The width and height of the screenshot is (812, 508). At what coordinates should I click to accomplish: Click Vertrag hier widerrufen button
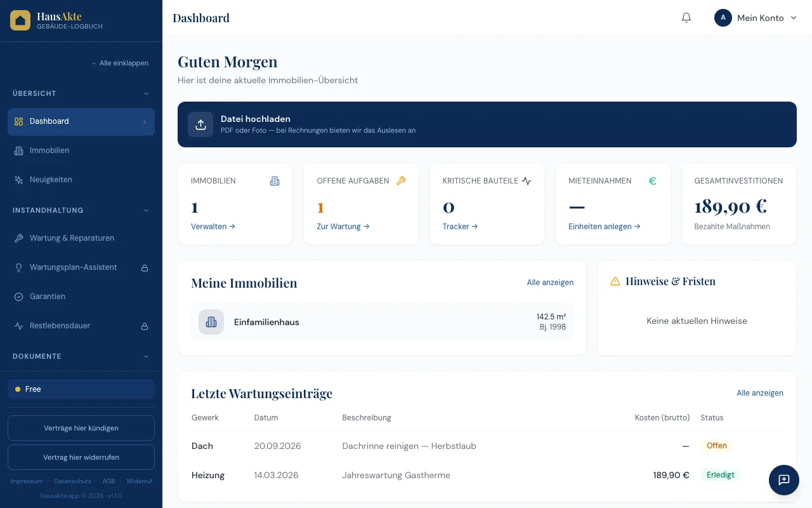click(81, 457)
